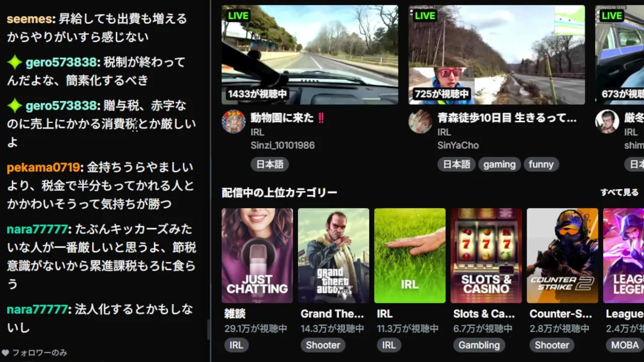The height and width of the screenshot is (362, 644).
Task: Click the フォロワーのみ heart icon
Action: 5,353
